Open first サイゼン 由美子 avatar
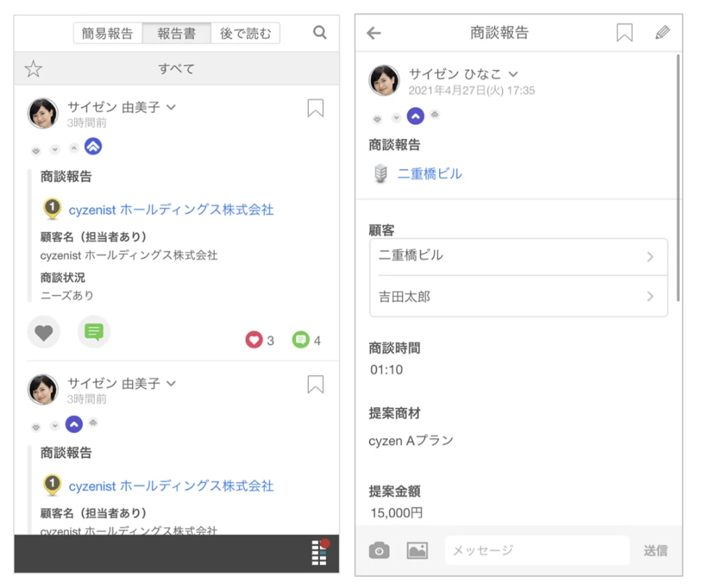The width and height of the screenshot is (703, 588). [43, 113]
